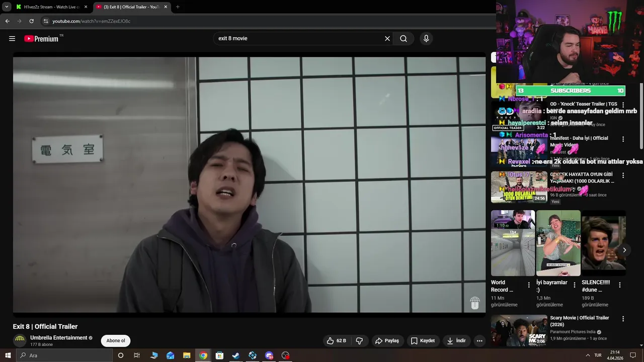The width and height of the screenshot is (644, 362).
Task: Open the YouTube guide hamburger menu
Action: (x=12, y=39)
